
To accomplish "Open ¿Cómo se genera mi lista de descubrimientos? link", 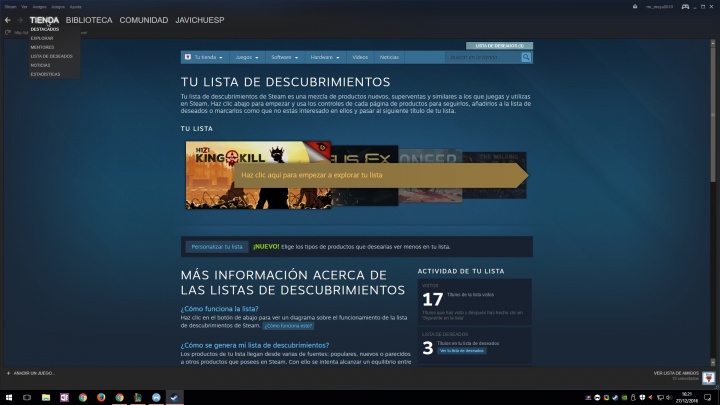I will click(x=255, y=345).
